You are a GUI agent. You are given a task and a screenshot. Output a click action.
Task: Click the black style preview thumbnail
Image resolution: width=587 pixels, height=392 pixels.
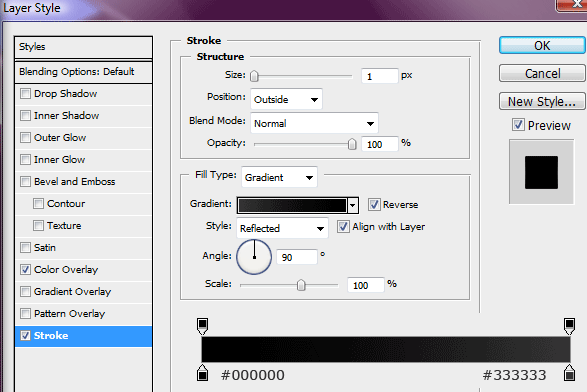pos(541,172)
